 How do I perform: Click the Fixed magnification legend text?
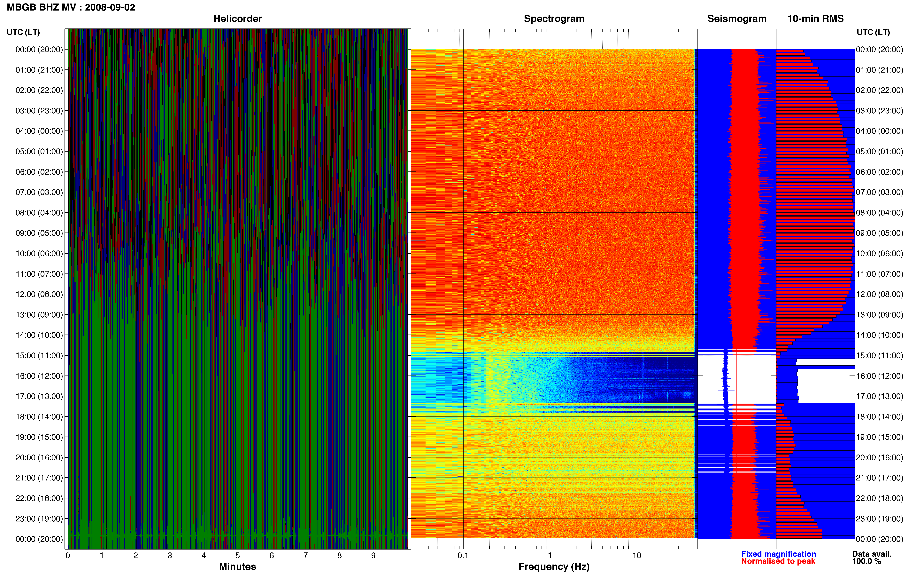(x=778, y=554)
